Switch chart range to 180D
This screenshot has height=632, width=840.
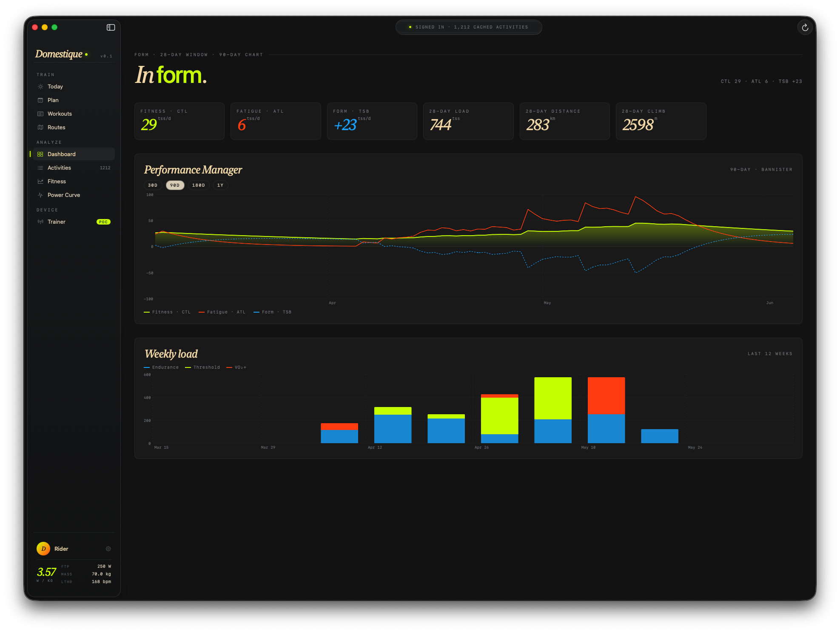pyautogui.click(x=199, y=185)
